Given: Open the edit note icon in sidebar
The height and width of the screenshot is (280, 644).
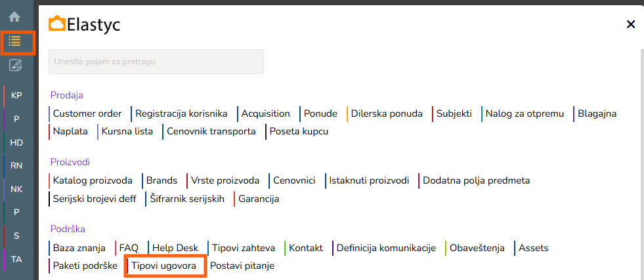Looking at the screenshot, I should pos(14,66).
